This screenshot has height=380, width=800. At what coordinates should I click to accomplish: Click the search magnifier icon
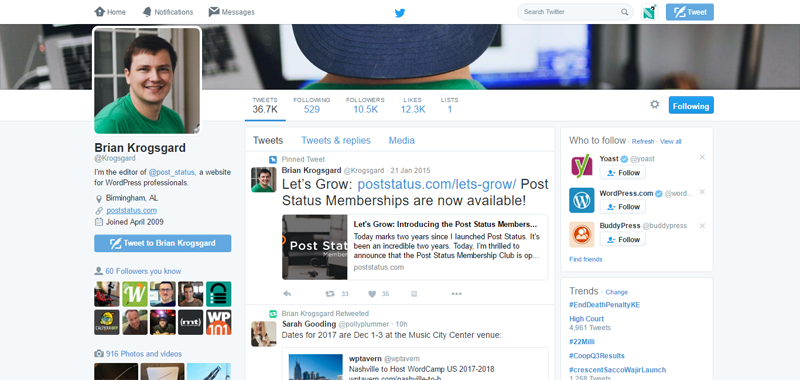(x=624, y=12)
